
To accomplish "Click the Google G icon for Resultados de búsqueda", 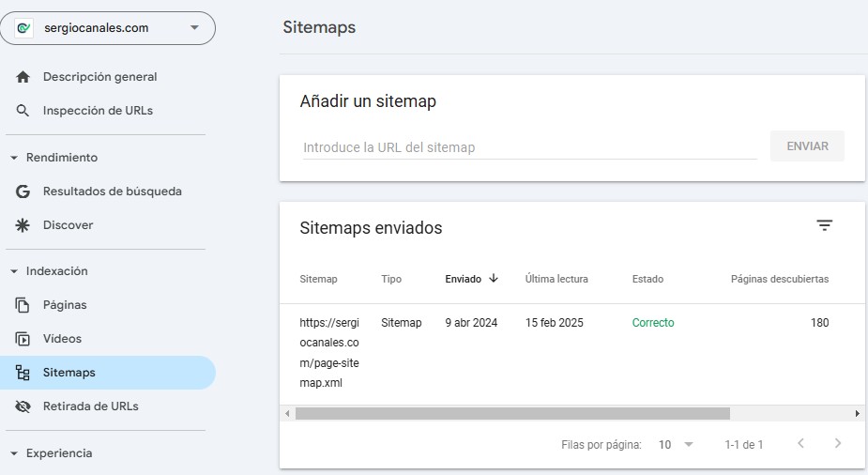I will [x=23, y=192].
